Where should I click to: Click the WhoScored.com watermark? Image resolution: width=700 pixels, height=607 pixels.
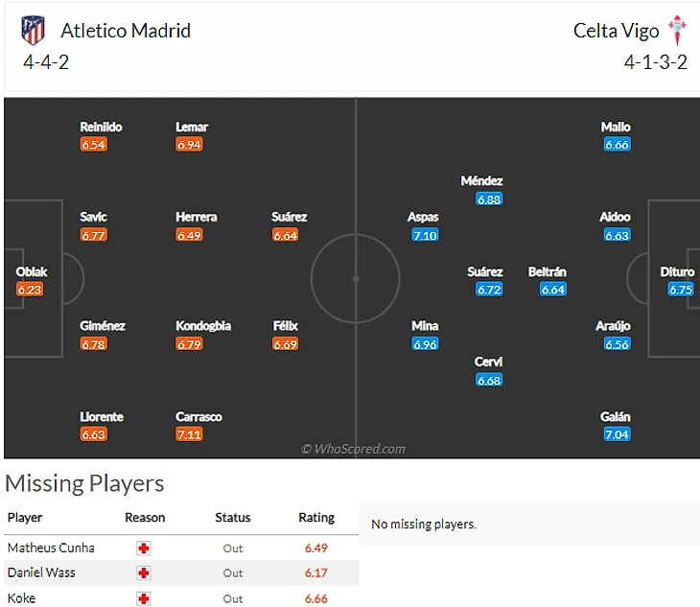(353, 449)
